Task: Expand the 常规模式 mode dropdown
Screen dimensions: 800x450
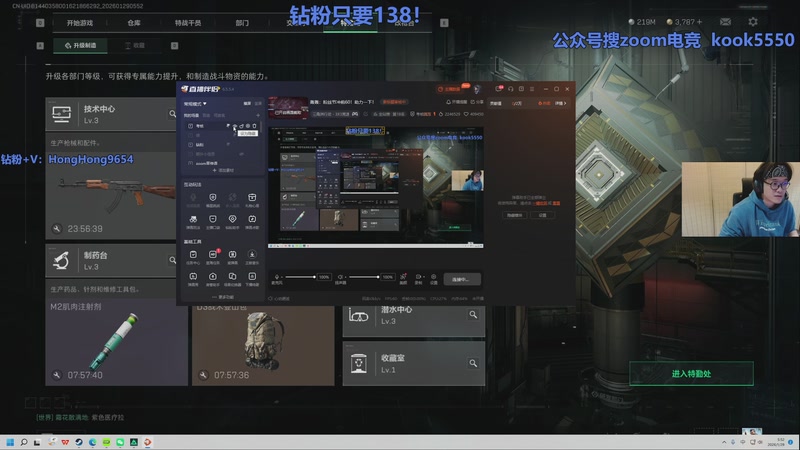Action: (194, 102)
